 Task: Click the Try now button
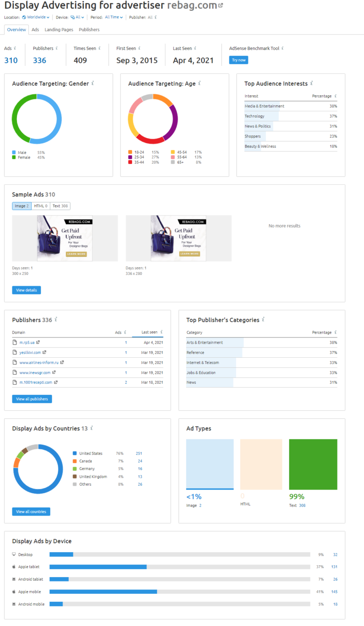pos(238,60)
